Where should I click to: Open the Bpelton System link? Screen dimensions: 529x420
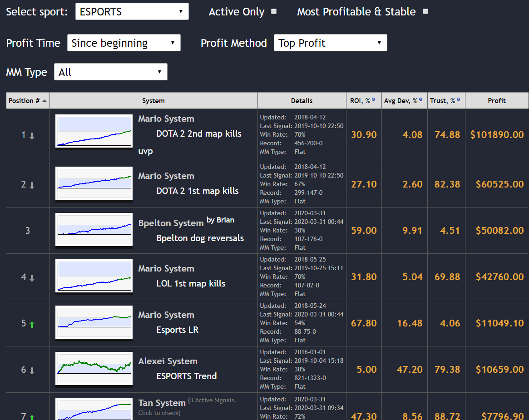(171, 223)
